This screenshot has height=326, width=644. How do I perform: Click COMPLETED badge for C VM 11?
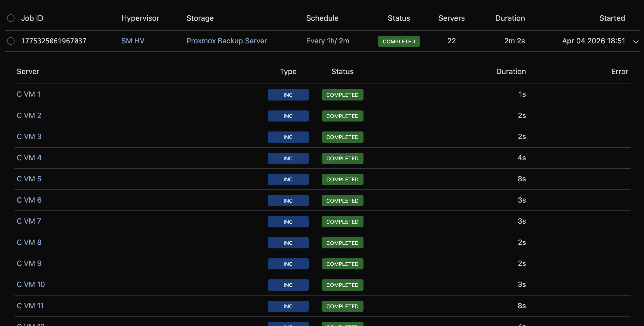click(342, 306)
